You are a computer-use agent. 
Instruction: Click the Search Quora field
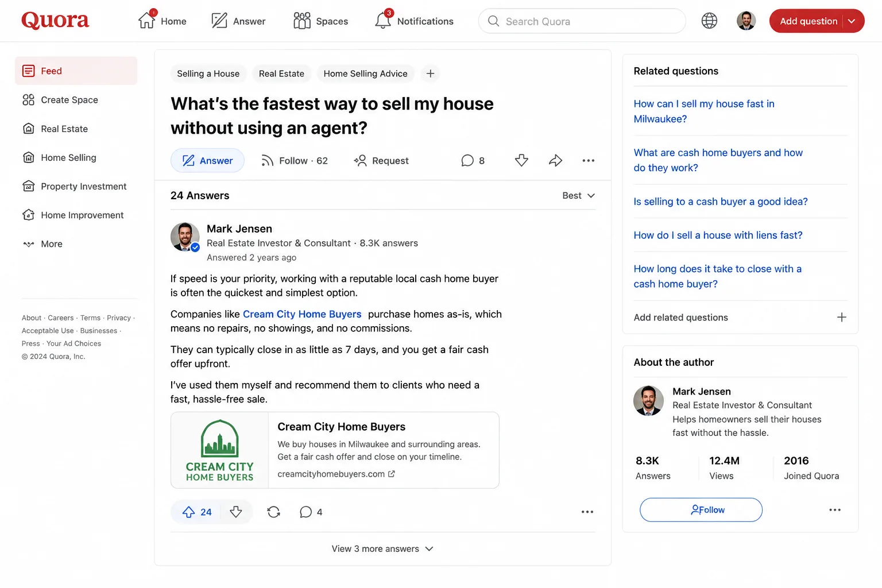[582, 21]
